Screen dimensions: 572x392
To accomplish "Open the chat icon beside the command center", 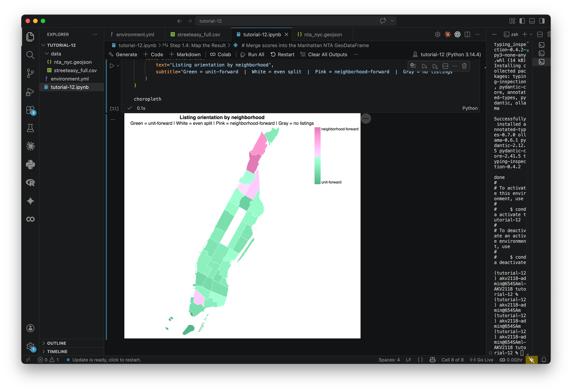I will click(x=383, y=21).
